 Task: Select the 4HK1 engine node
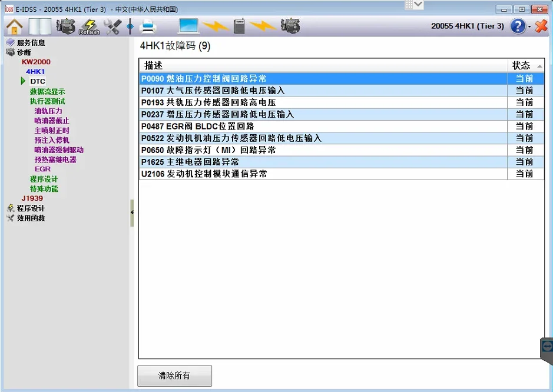click(x=35, y=72)
